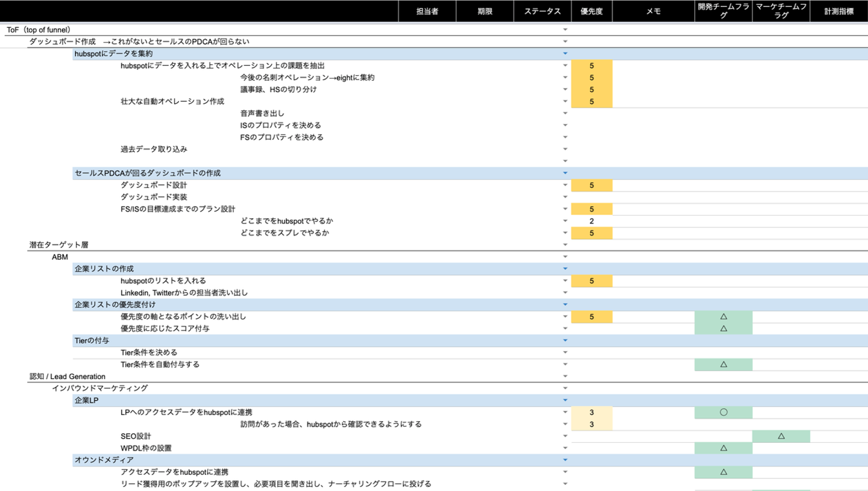Click the LPへのアクセスデータをhubspotに連携 cell
This screenshot has width=868, height=491.
click(x=186, y=413)
